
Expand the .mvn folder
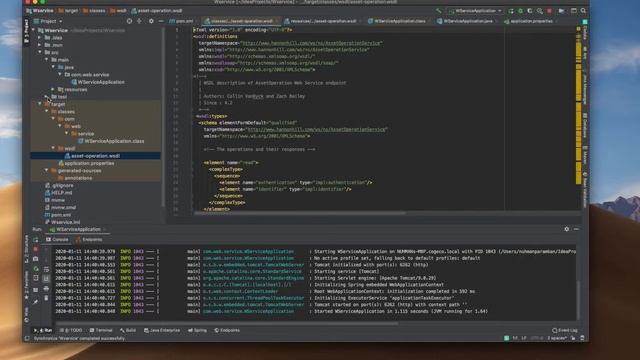coord(40,45)
